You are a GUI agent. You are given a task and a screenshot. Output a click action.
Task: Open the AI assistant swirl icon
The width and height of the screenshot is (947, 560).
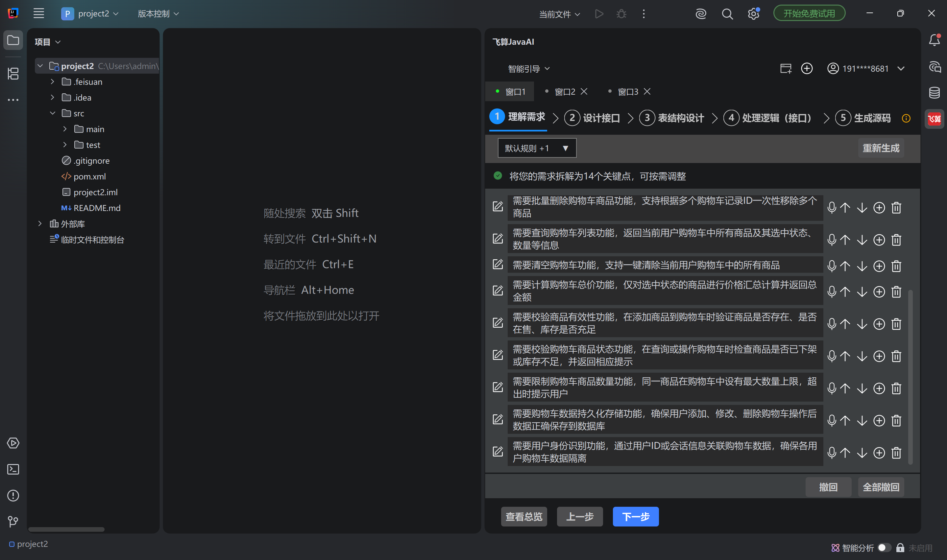coord(701,14)
